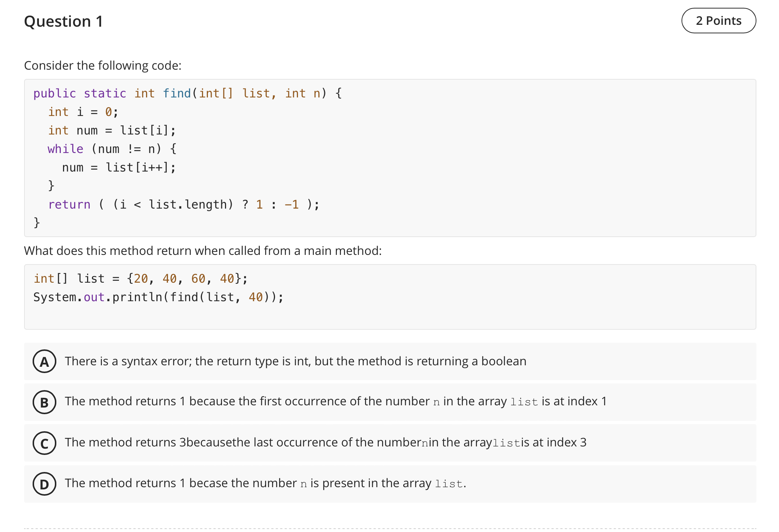Click the while loop keyword
Image resolution: width=779 pixels, height=532 pixels.
pos(66,149)
